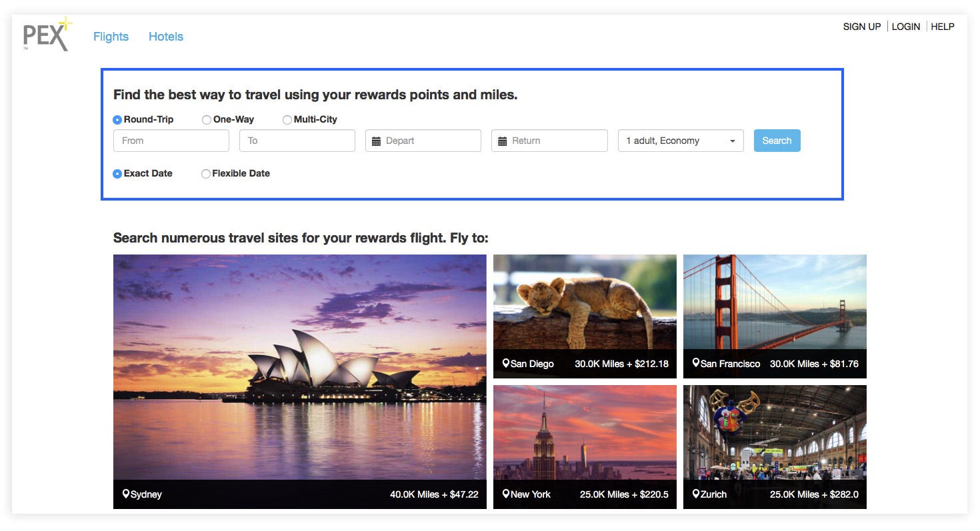The width and height of the screenshot is (980, 531).
Task: Click the San Diego destination name
Action: [532, 364]
